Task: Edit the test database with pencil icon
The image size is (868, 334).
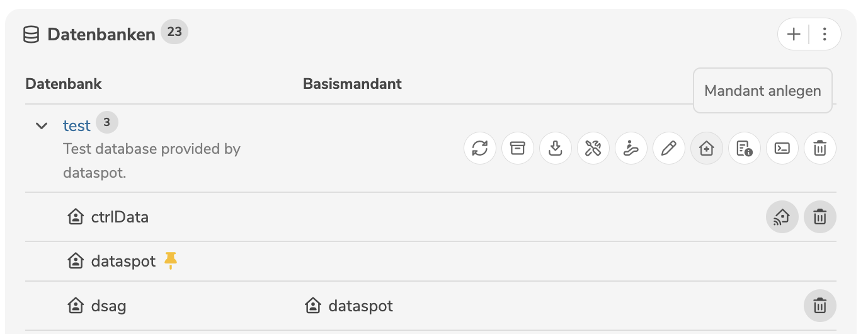Action: [669, 149]
